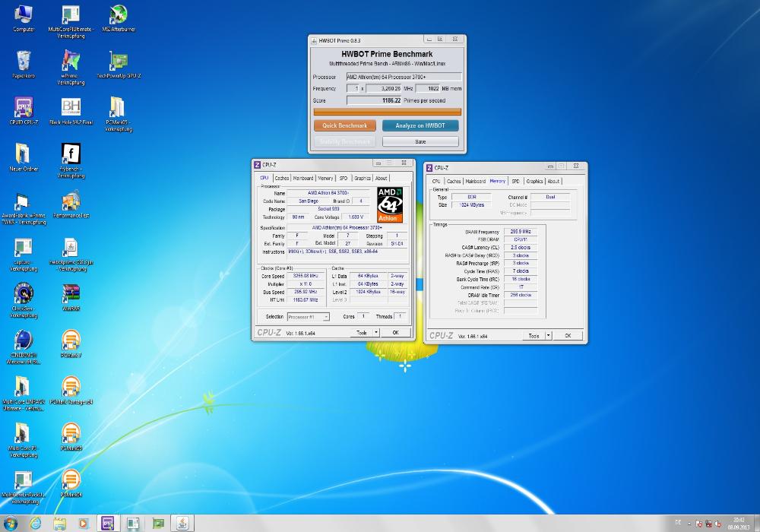Click GPU-Z graphics card taskbar icon
This screenshot has width=760, height=532.
[158, 524]
